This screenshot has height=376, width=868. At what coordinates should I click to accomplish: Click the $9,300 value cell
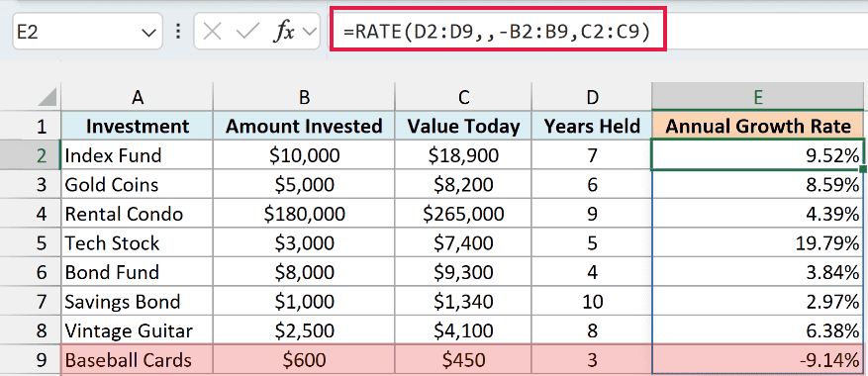(463, 272)
